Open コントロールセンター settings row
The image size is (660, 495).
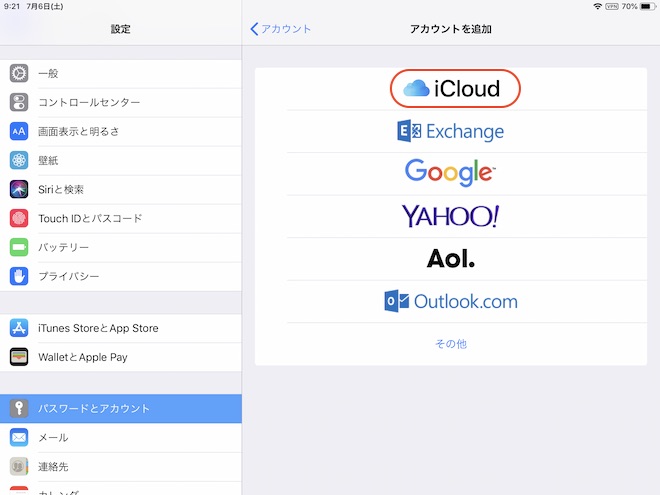[x=121, y=102]
